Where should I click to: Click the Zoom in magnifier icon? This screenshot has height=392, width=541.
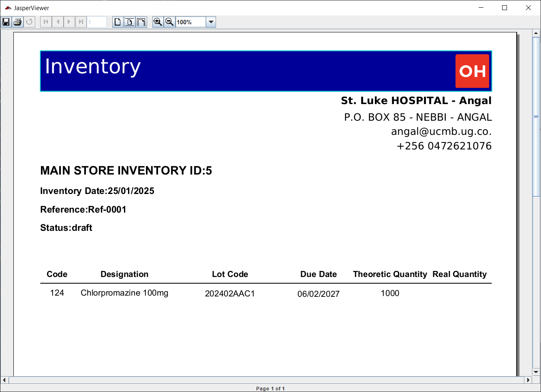click(158, 22)
